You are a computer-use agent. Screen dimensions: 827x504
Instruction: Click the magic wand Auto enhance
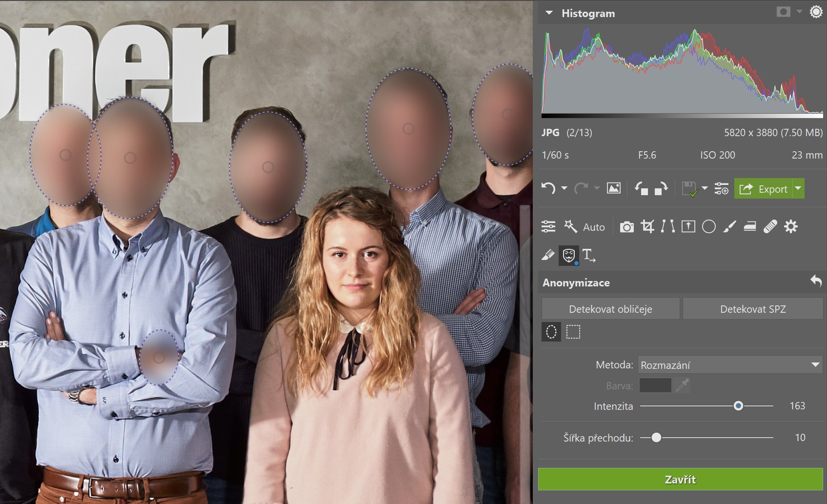pyautogui.click(x=570, y=226)
